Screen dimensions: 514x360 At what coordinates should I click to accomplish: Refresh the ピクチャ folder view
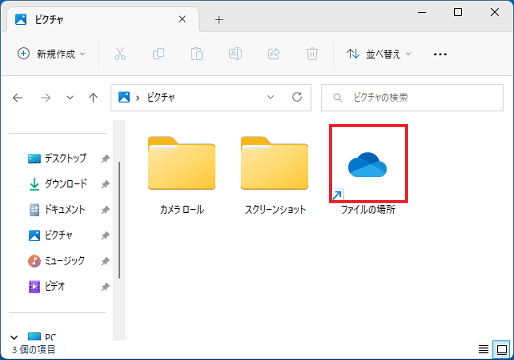point(297,97)
